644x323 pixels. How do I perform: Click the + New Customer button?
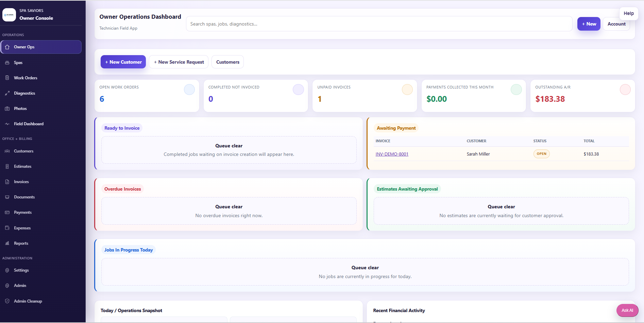123,62
